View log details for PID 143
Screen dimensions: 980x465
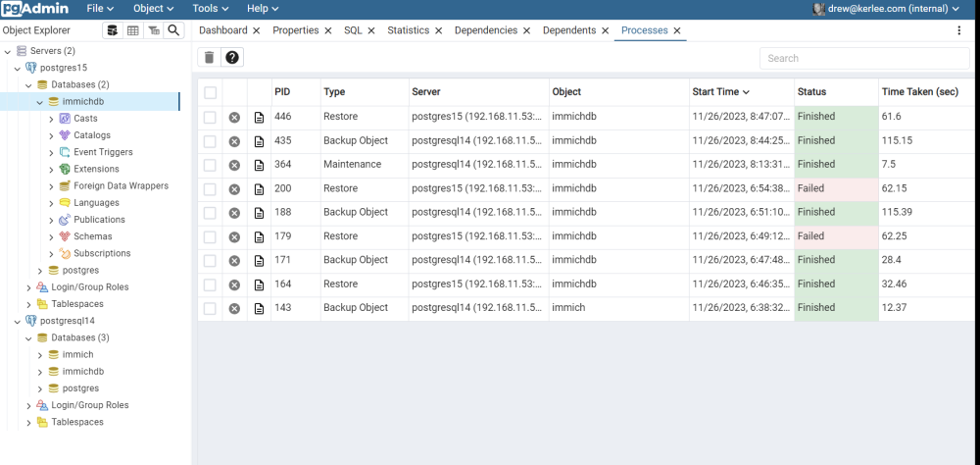(x=259, y=308)
